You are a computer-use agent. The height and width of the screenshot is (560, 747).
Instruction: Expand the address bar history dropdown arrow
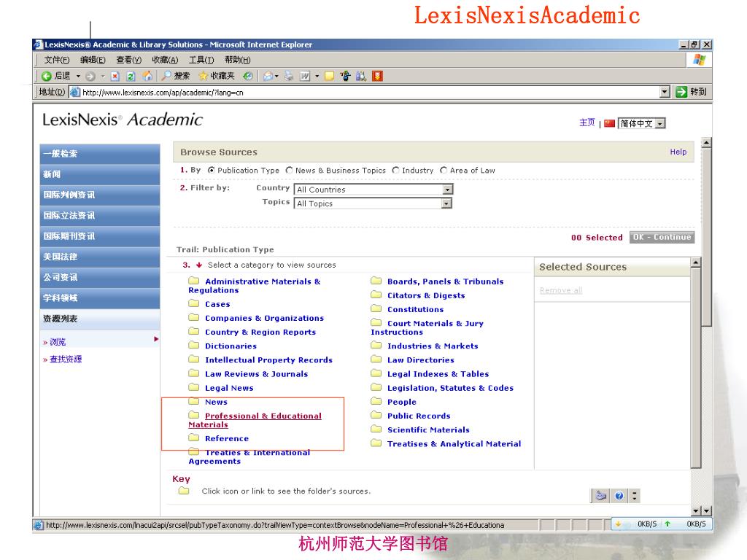665,92
